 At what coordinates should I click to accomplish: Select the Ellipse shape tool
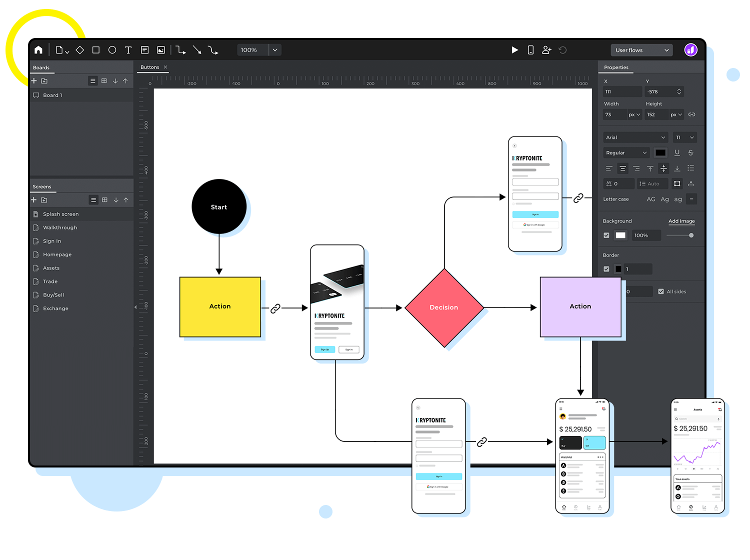tap(112, 50)
